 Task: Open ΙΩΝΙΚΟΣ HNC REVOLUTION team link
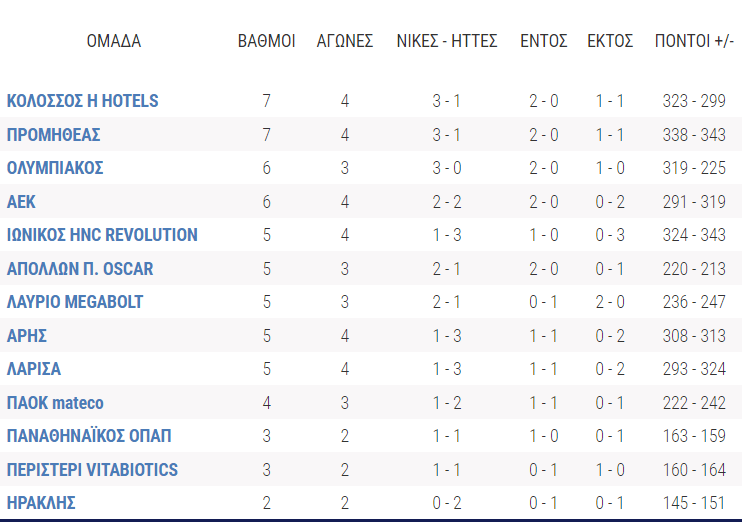[x=102, y=235]
